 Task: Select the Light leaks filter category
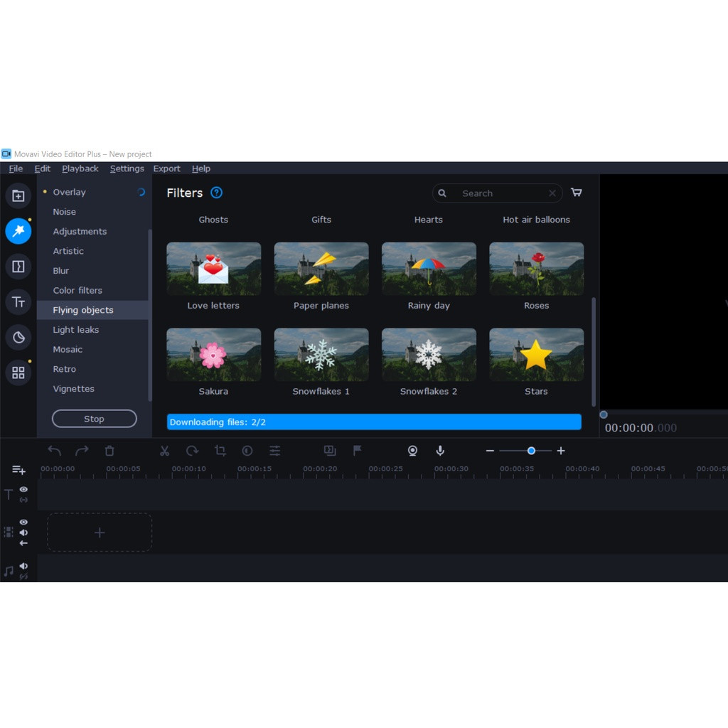click(75, 330)
